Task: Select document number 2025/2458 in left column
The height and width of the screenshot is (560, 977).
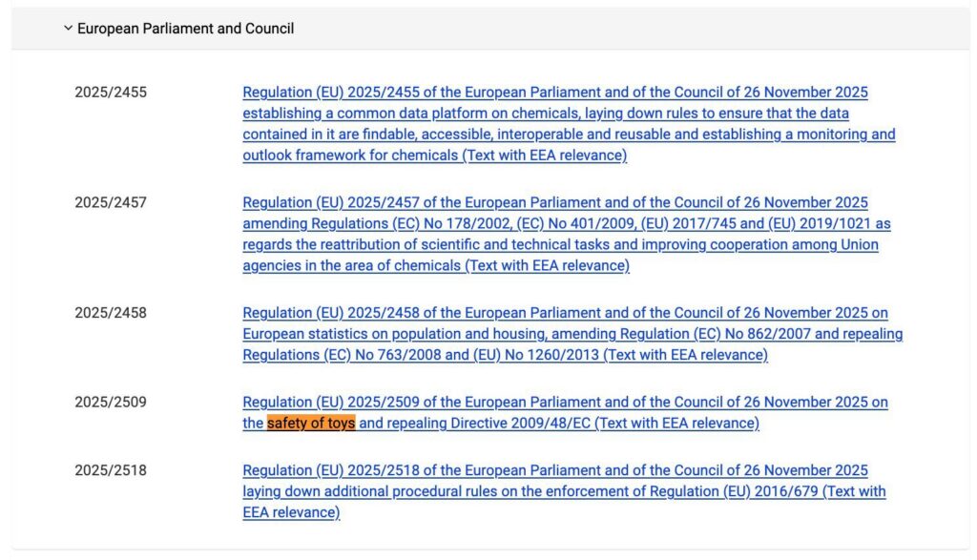Action: 111,313
